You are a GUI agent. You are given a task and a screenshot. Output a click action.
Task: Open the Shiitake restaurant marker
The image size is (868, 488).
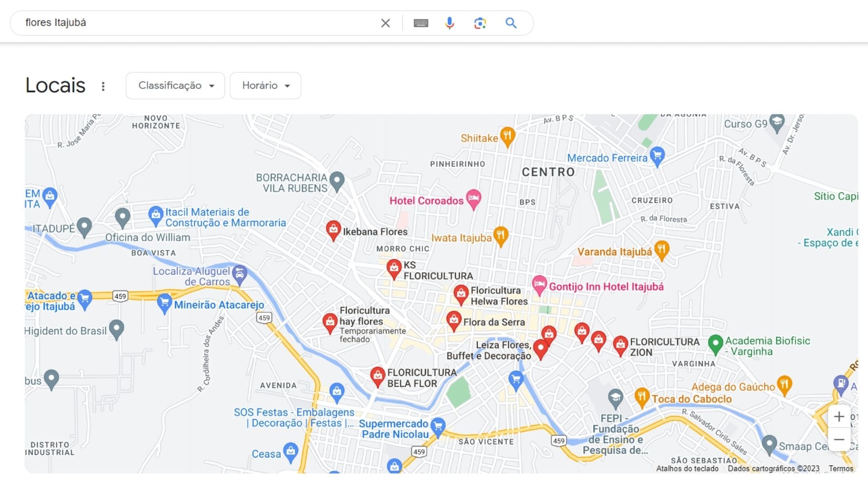coord(507,134)
